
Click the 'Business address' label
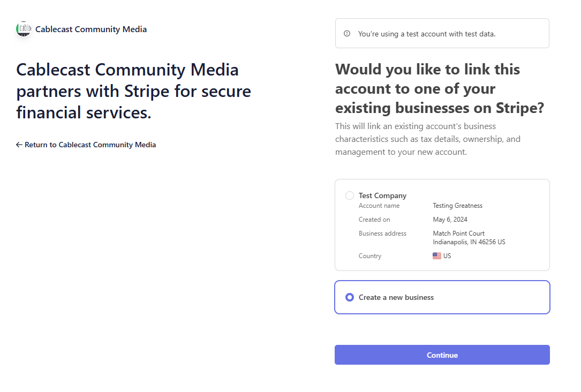click(382, 233)
